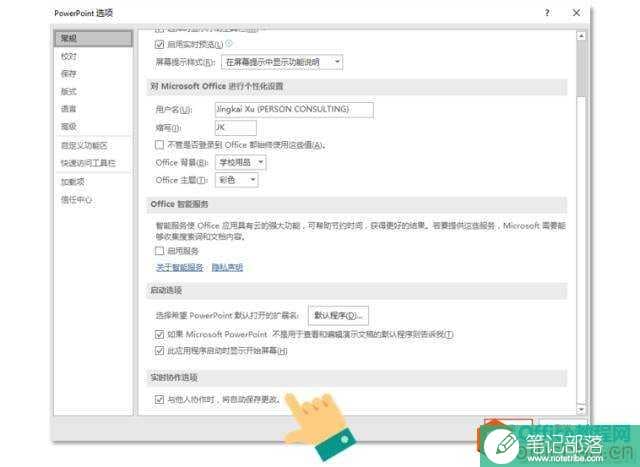Toggle the default program warning checkbox
The width and height of the screenshot is (640, 467).
[160, 335]
